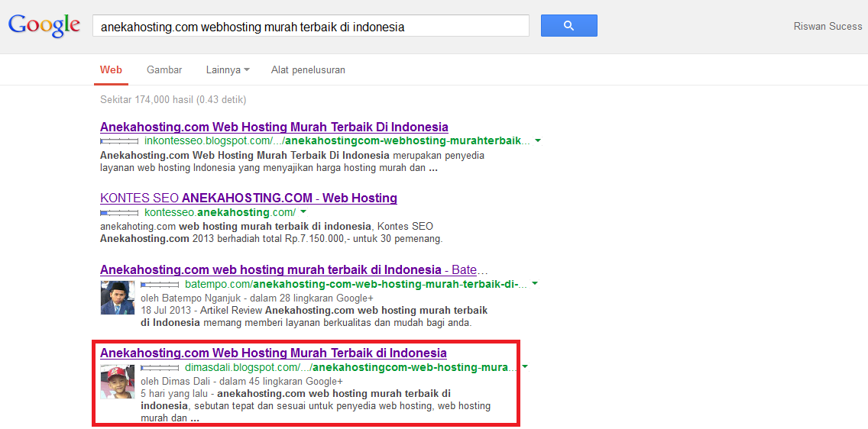This screenshot has height=429, width=868.
Task: Expand the Lainnya dropdown menu
Action: click(x=228, y=70)
